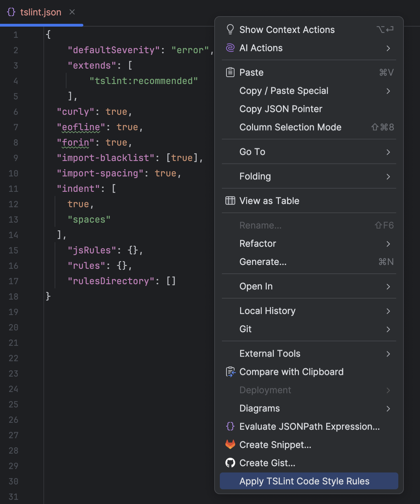
Task: Open the Copy / Paste Special submenu
Action: tap(283, 91)
